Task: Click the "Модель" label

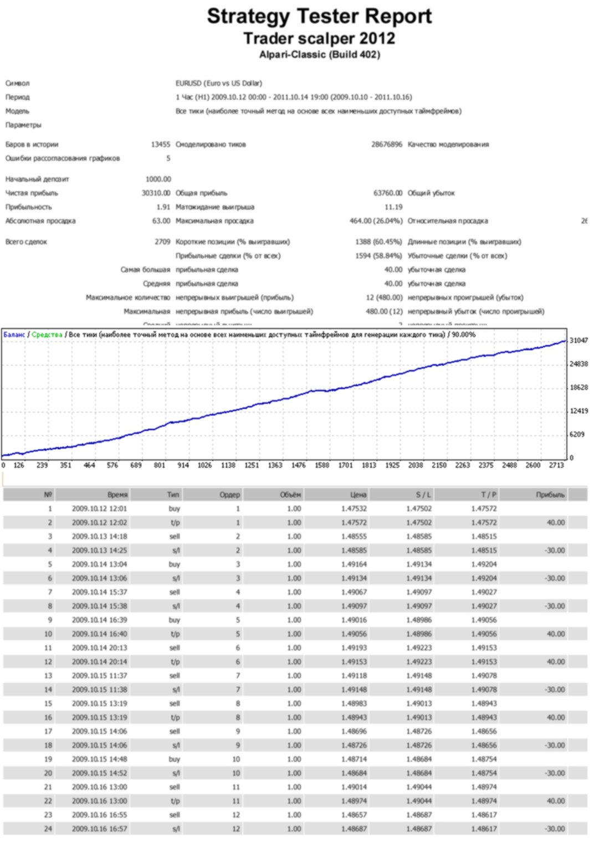Action: pos(17,111)
